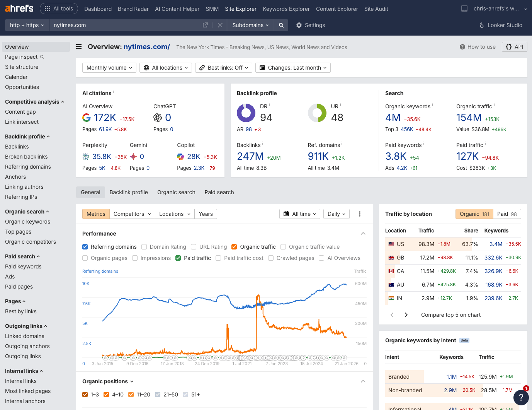Open the hamburger menu next to Overview
Screen dimensions: 532x410
pos(78,46)
